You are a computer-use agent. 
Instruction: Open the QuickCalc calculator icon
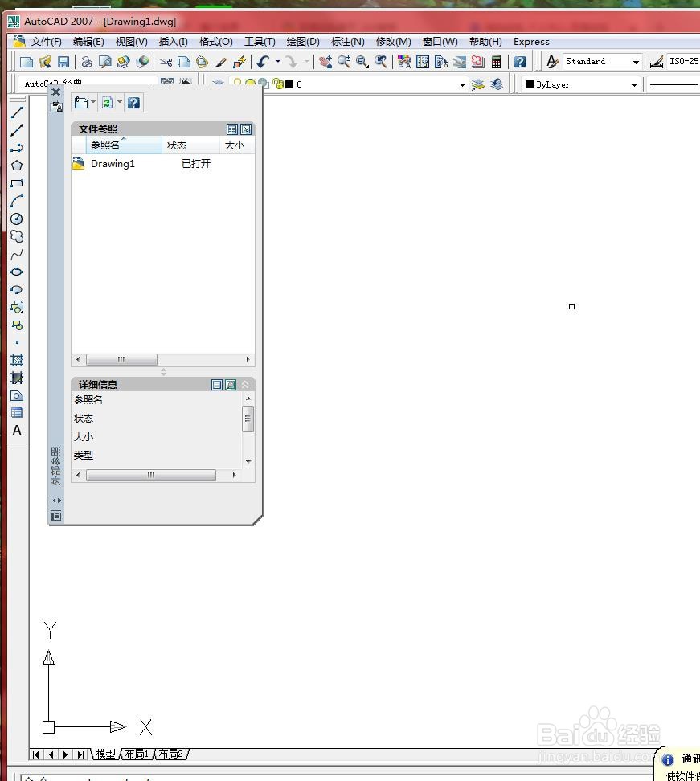[x=496, y=62]
